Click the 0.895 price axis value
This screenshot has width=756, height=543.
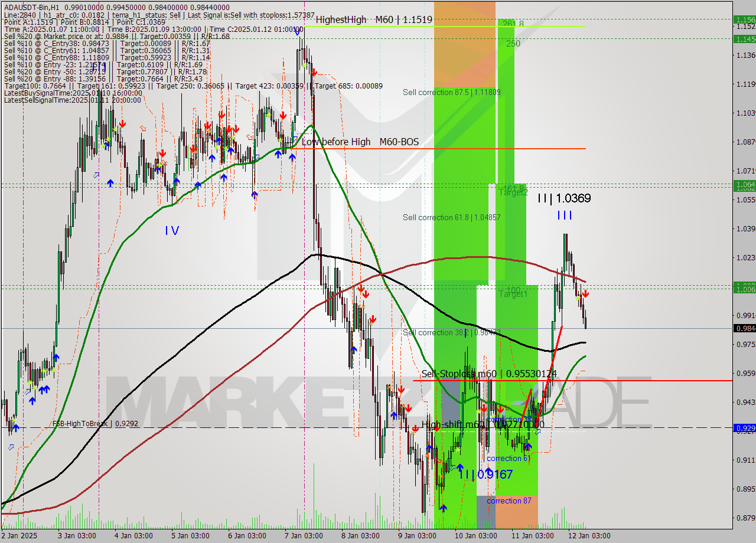tap(745, 489)
